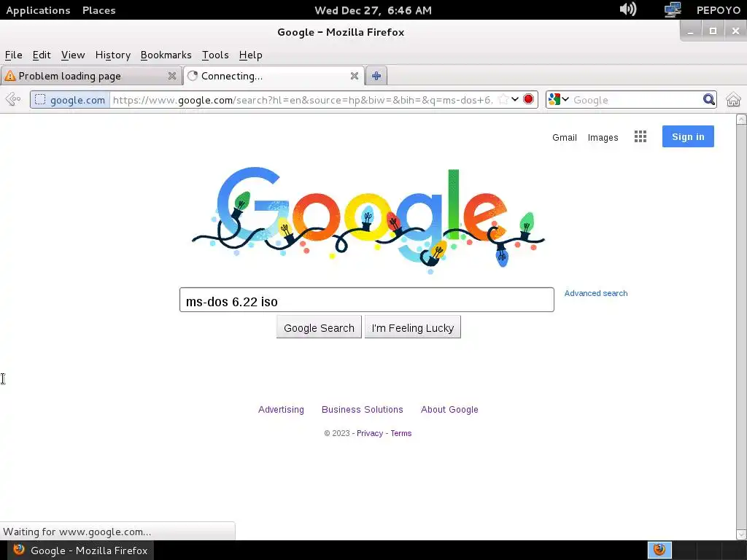Image resolution: width=747 pixels, height=560 pixels.
Task: Open the Privacy link
Action: click(x=370, y=433)
